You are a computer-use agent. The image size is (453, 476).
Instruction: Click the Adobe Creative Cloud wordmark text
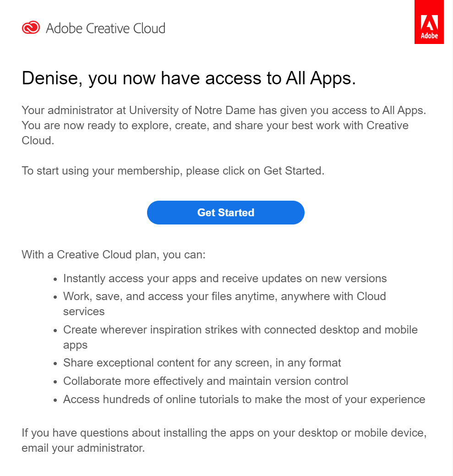click(x=106, y=28)
